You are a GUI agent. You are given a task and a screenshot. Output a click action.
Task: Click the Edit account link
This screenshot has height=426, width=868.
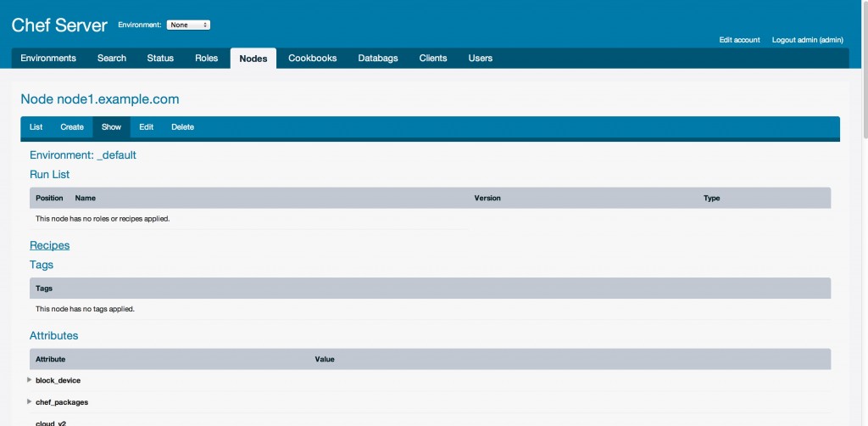pos(739,40)
